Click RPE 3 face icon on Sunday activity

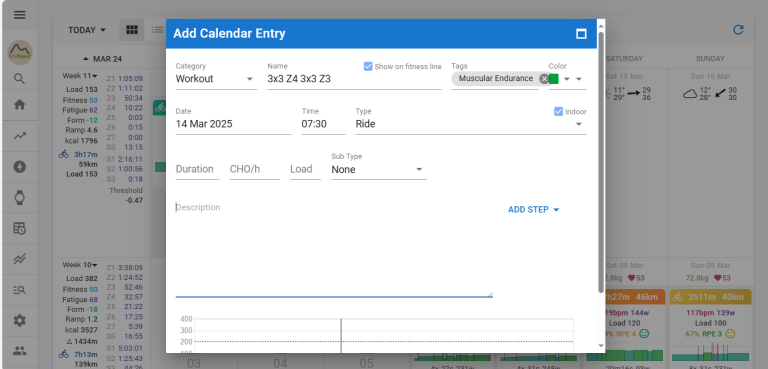tap(730, 334)
